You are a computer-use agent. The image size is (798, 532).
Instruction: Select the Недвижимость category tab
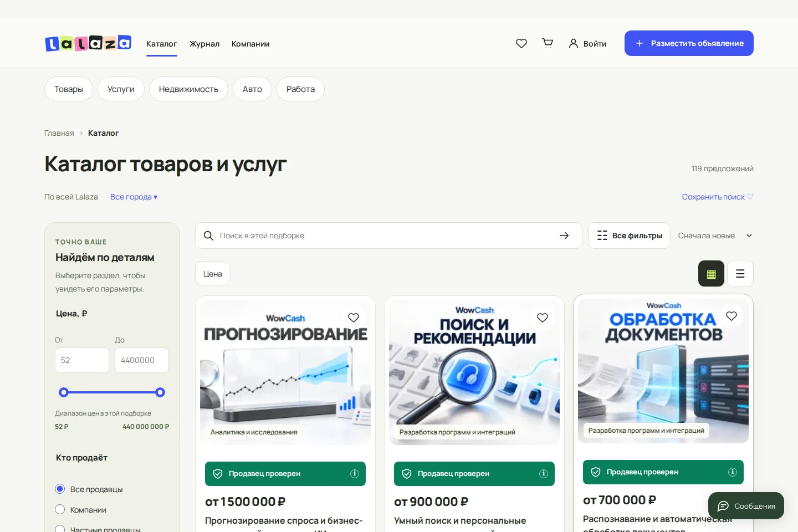(x=188, y=89)
